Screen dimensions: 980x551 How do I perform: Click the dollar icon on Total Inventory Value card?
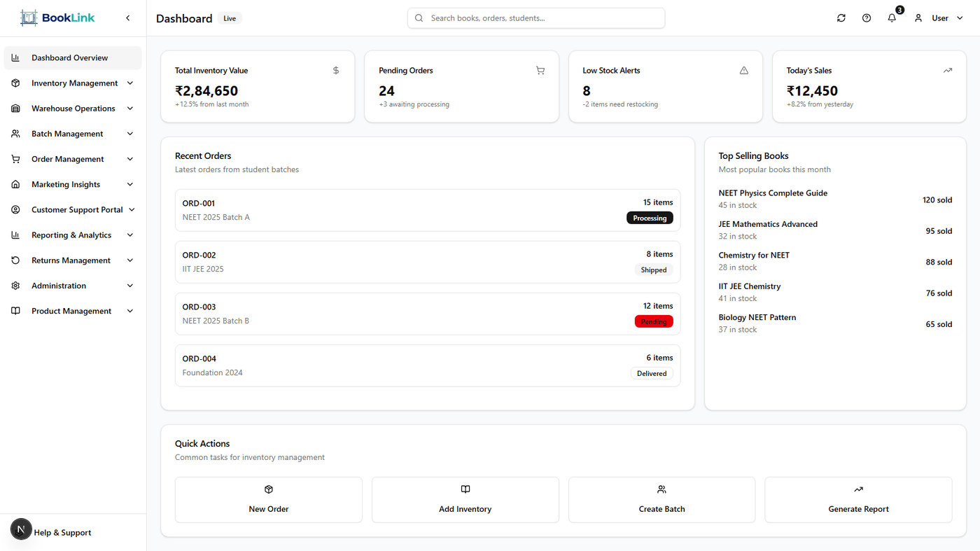click(x=335, y=70)
